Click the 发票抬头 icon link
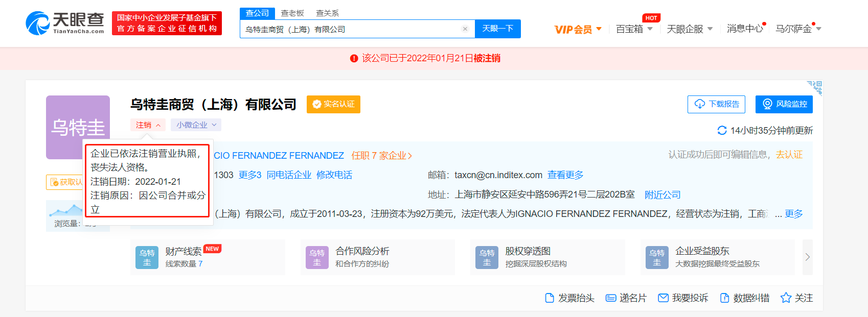The width and height of the screenshot is (868, 317). pyautogui.click(x=569, y=298)
